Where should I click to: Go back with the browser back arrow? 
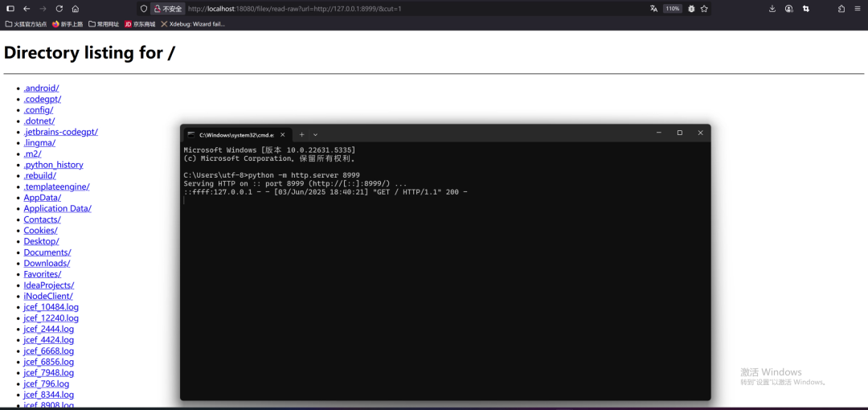tap(27, 9)
